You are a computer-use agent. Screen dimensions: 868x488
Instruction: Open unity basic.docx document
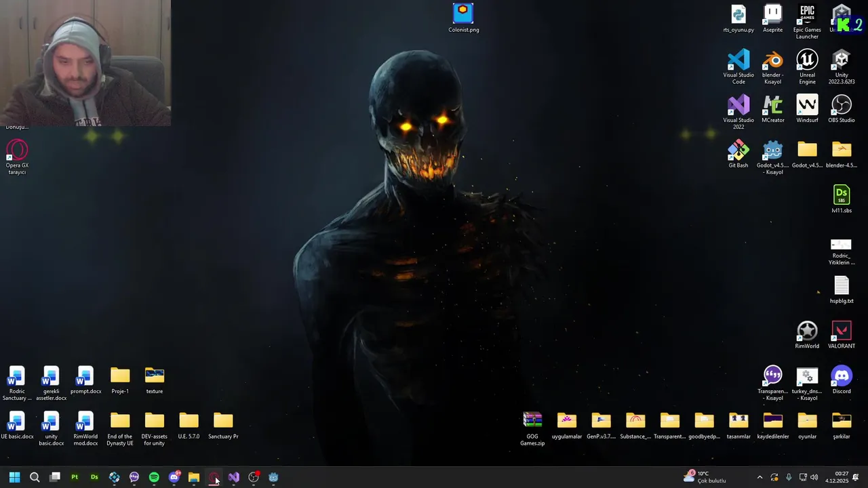pos(51,428)
